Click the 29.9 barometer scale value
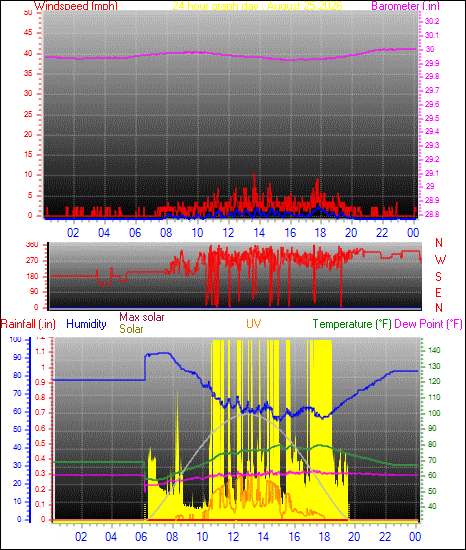This screenshot has height=550, width=466. tap(432, 63)
